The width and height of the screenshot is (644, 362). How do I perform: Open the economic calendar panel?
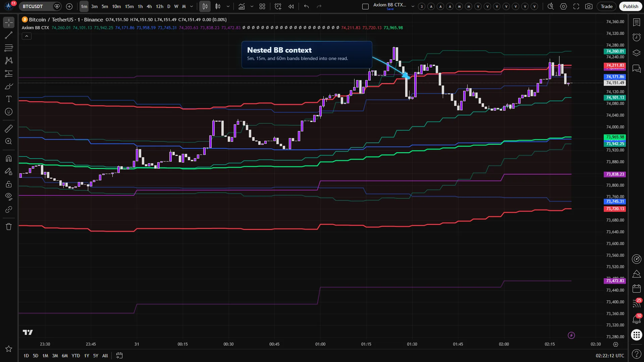tap(636, 288)
